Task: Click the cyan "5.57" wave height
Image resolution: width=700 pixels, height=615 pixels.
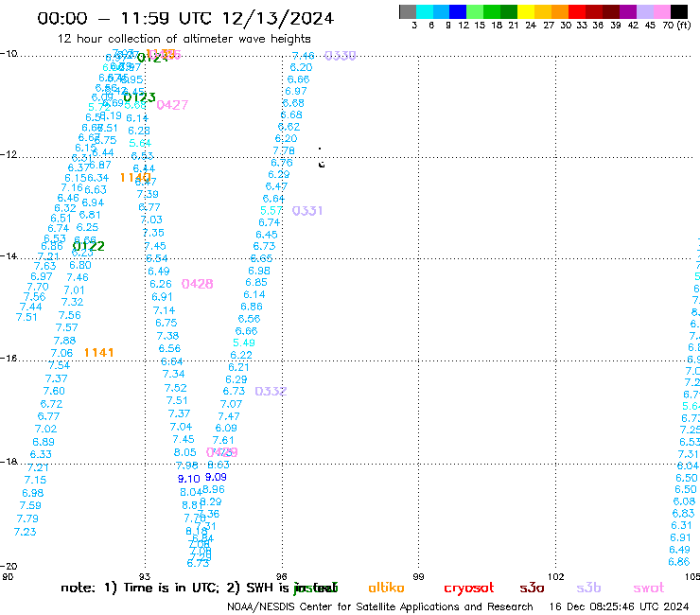Action: click(271, 210)
